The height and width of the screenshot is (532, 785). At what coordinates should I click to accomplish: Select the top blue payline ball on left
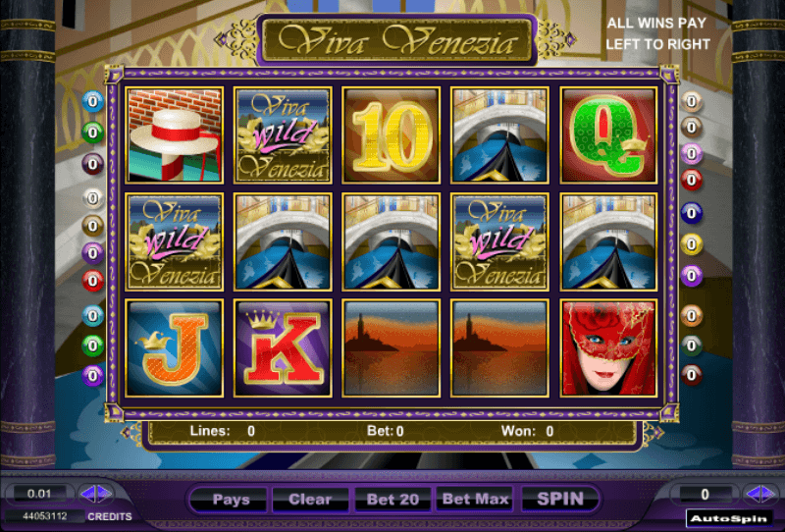click(92, 102)
